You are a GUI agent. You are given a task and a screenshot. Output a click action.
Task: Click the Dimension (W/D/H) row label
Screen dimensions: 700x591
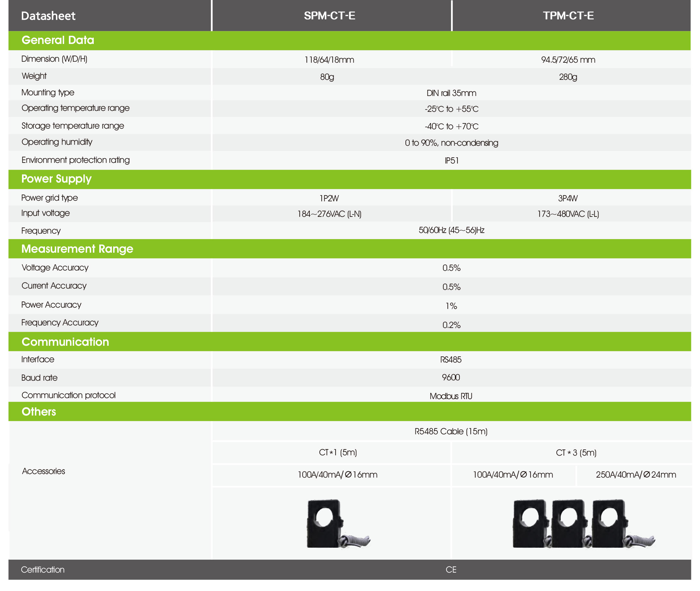click(x=54, y=59)
